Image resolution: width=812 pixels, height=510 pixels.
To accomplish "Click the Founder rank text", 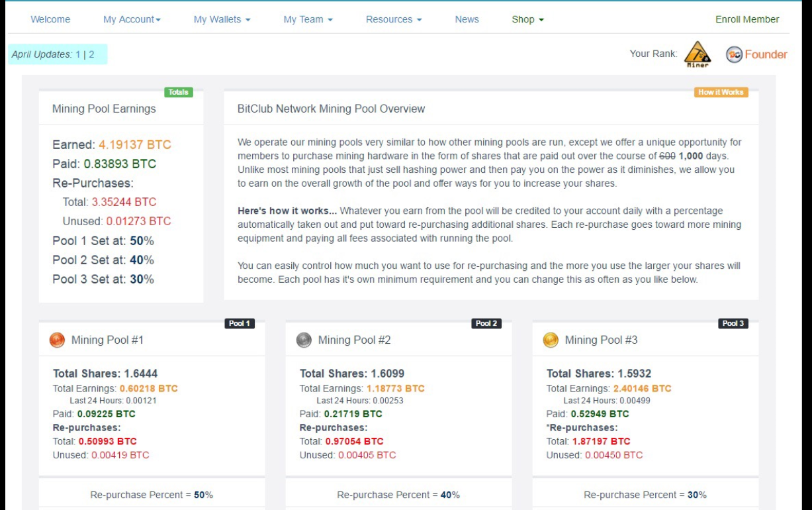I will click(766, 54).
